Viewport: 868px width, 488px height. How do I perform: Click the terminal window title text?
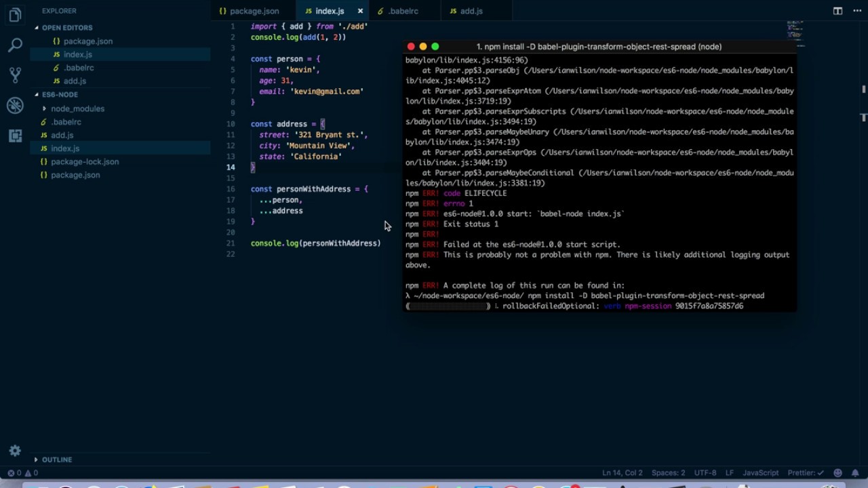(x=599, y=47)
